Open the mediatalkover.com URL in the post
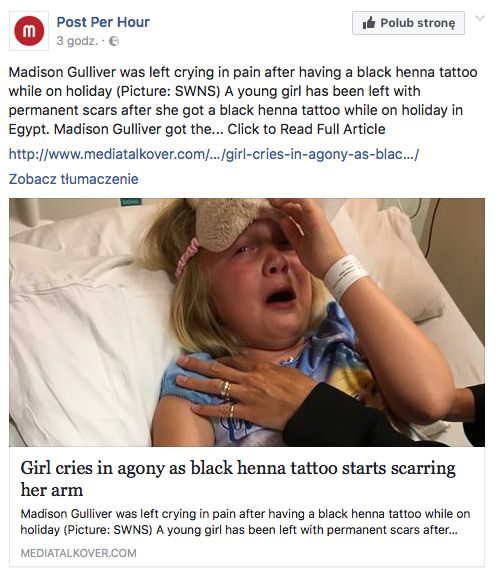The height and width of the screenshot is (576, 496). [213, 154]
